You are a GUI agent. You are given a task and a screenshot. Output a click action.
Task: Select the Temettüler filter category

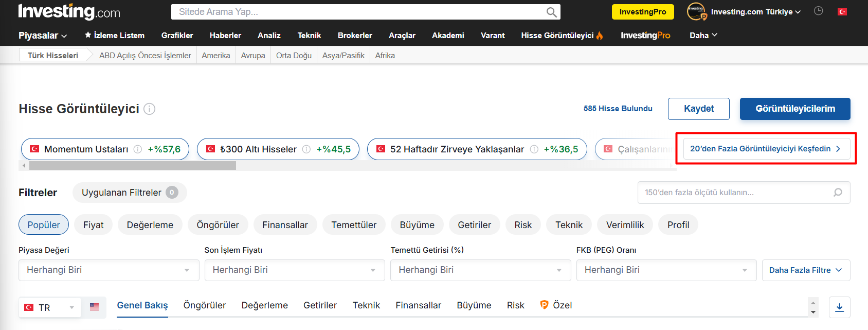click(354, 225)
